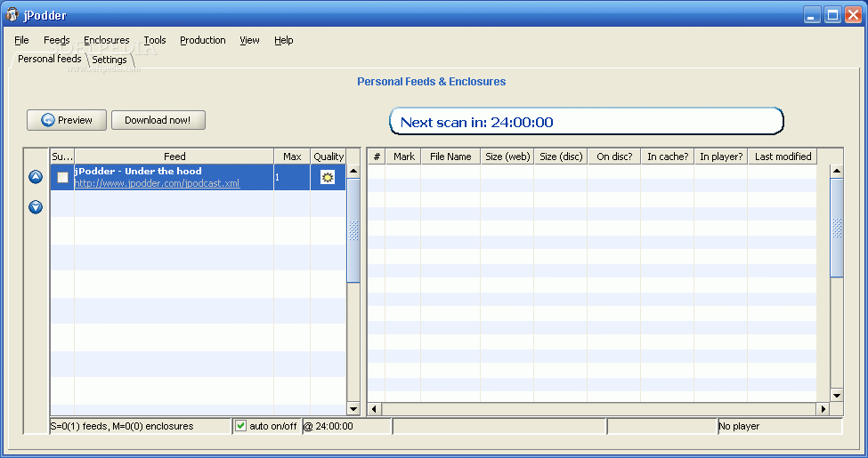The image size is (868, 458).
Task: Tick the subscribe checkbox for jPodder feed
Action: coord(62,178)
